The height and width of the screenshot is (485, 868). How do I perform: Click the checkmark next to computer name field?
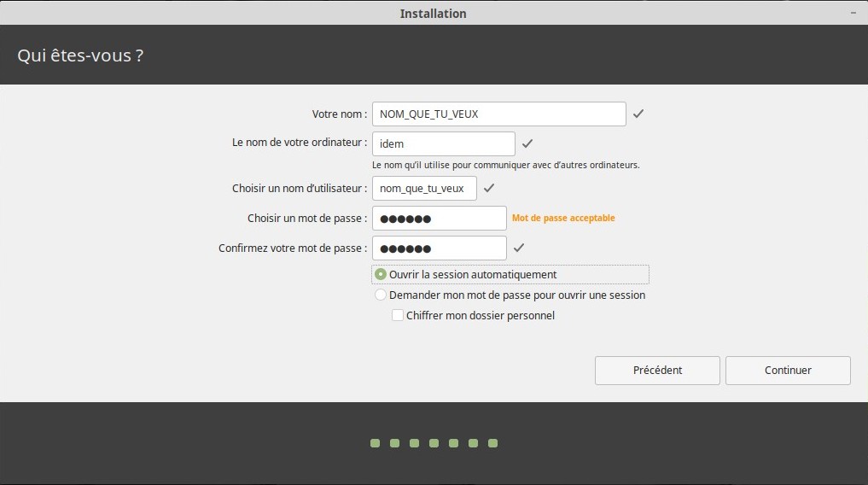527,143
